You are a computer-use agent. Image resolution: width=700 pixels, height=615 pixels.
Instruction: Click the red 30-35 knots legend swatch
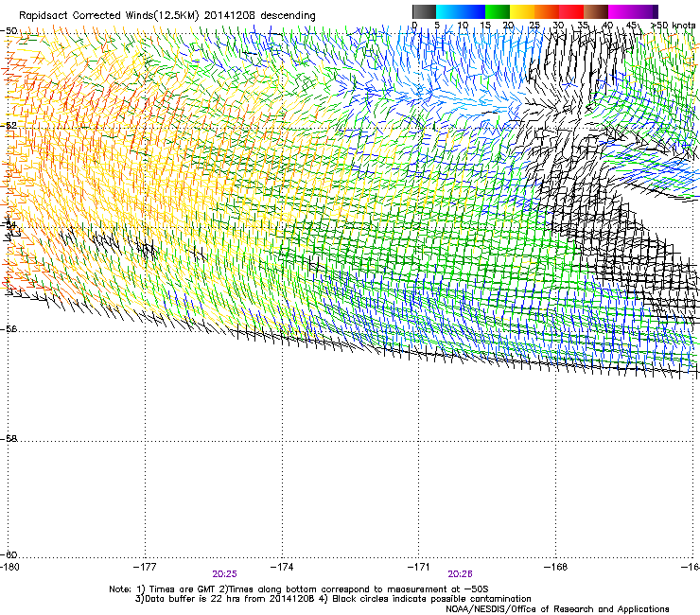coord(570,11)
